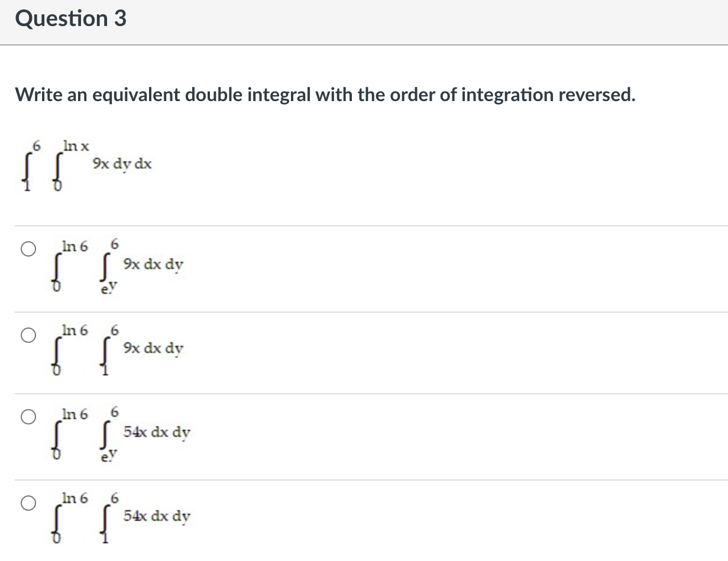Viewport: 728px width, 561px height.
Task: Click the Question 3 heading
Action: [71, 18]
